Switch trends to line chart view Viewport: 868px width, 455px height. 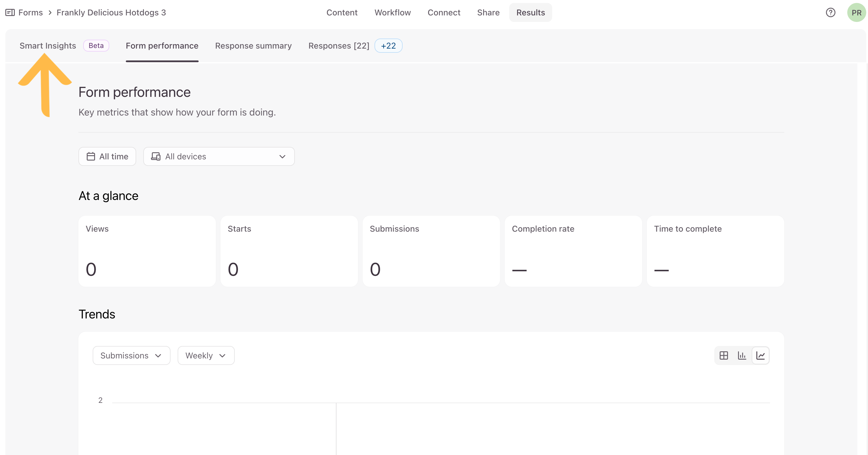coord(761,355)
